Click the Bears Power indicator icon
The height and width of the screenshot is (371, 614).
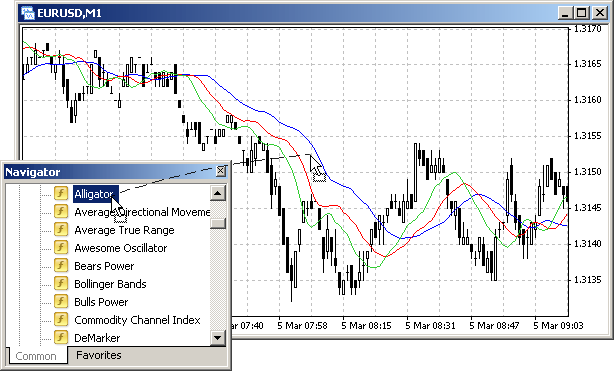pos(61,265)
